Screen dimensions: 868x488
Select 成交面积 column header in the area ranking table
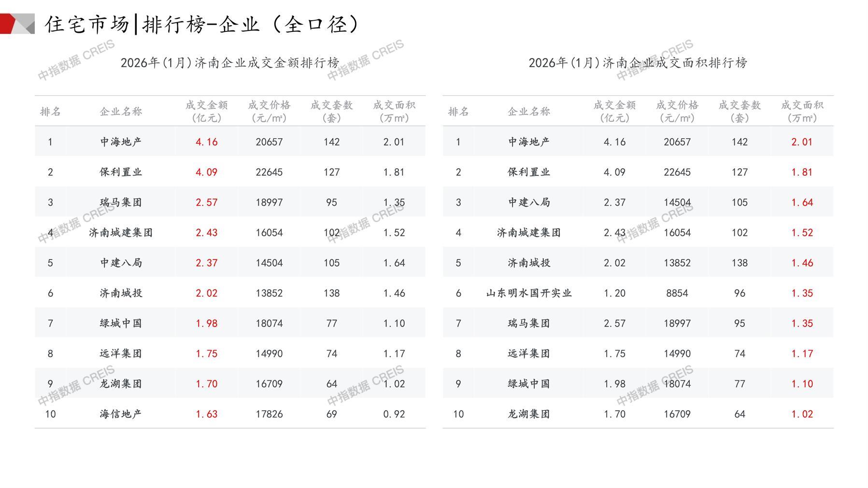[802, 111]
